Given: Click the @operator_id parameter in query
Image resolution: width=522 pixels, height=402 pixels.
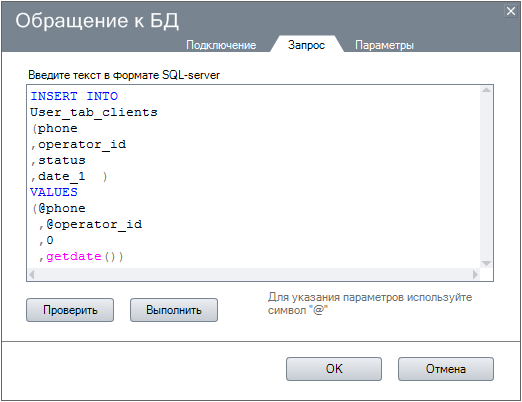Looking at the screenshot, I should click(94, 224).
